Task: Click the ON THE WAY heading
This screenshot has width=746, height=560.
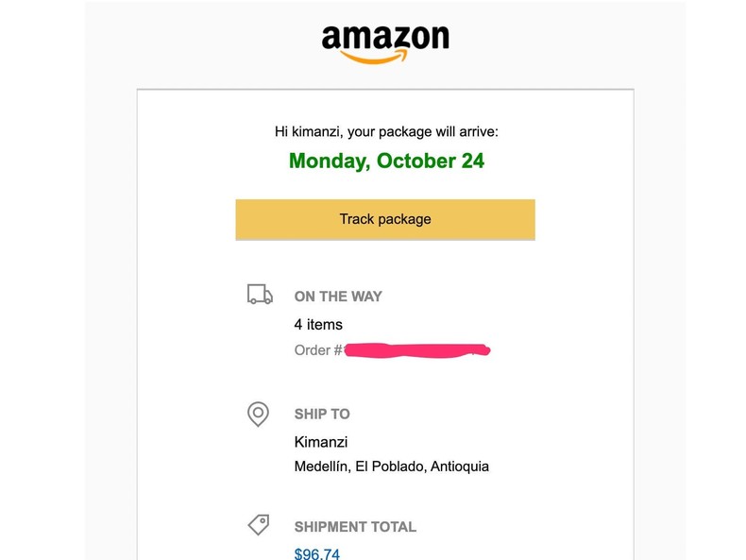Action: pyautogui.click(x=338, y=297)
